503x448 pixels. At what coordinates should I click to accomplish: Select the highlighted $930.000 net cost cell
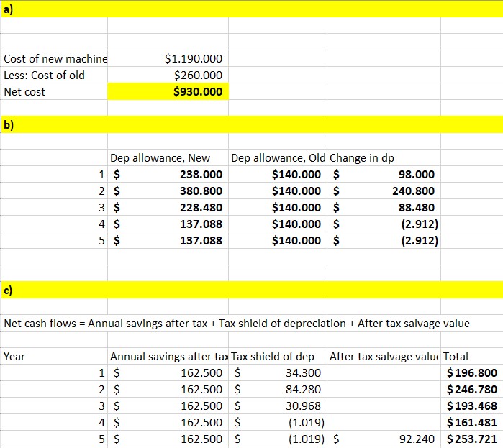point(167,92)
